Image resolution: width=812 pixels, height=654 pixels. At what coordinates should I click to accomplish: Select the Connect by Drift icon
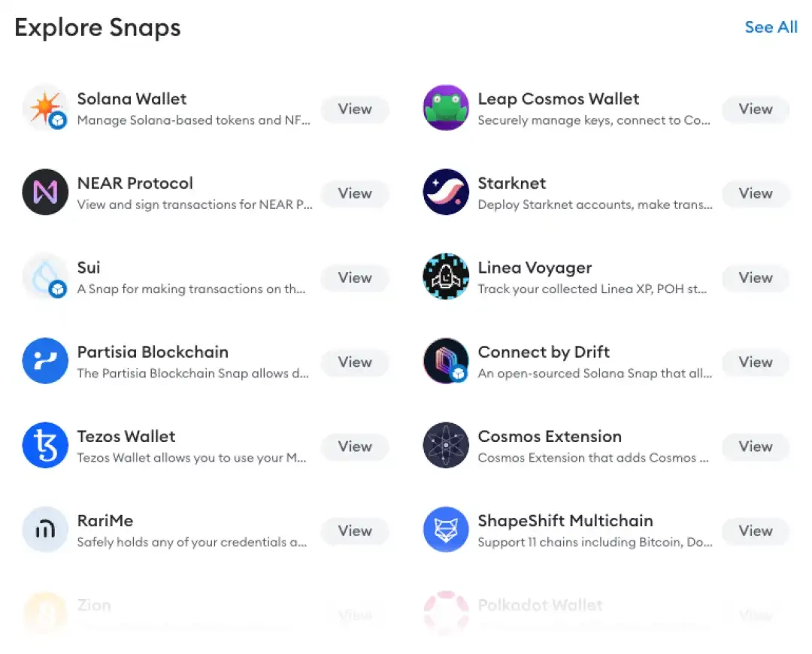[x=446, y=362]
